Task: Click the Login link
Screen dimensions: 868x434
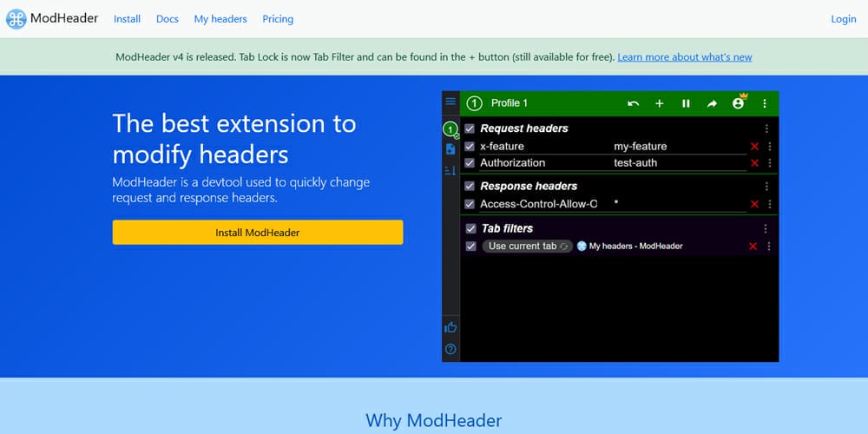Action: tap(843, 19)
